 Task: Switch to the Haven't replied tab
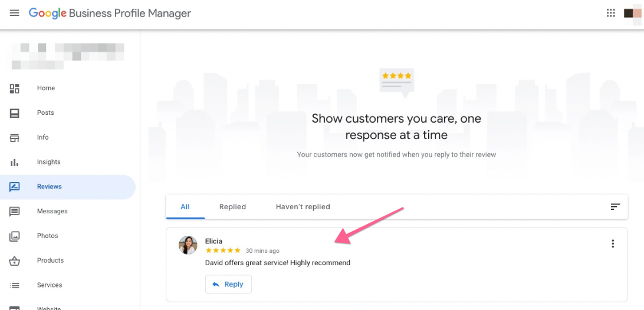(x=303, y=207)
